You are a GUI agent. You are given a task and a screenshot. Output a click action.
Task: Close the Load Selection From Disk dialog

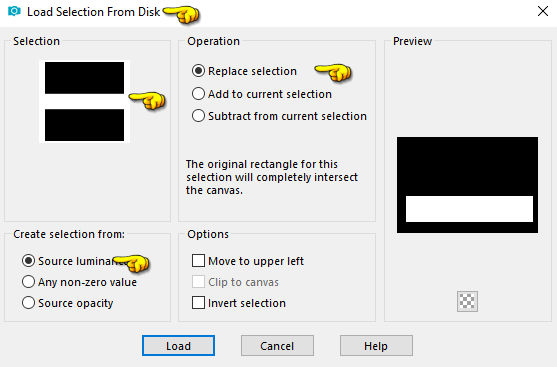coord(542,11)
